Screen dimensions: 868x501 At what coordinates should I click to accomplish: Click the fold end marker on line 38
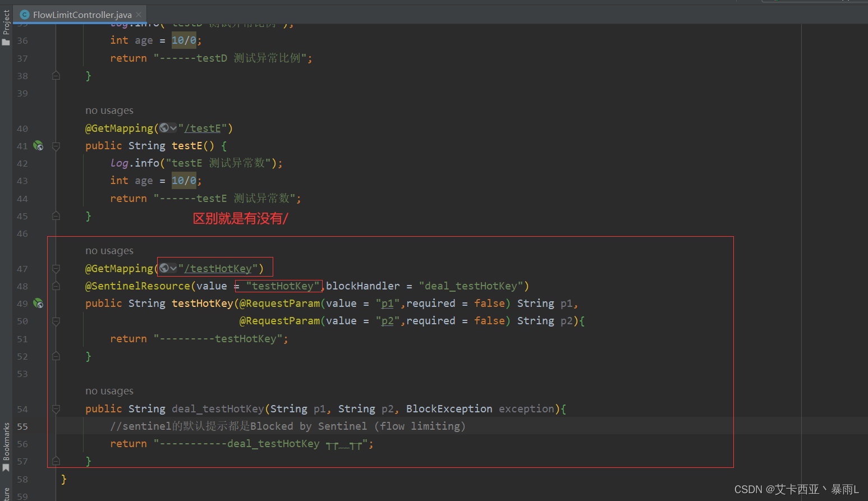56,76
